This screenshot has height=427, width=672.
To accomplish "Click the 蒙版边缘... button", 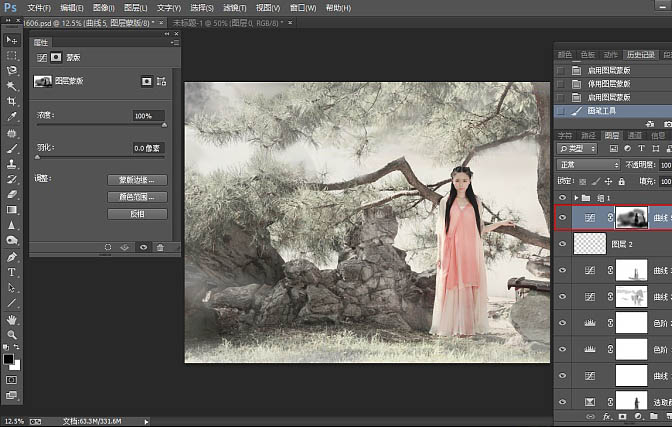I will [137, 180].
